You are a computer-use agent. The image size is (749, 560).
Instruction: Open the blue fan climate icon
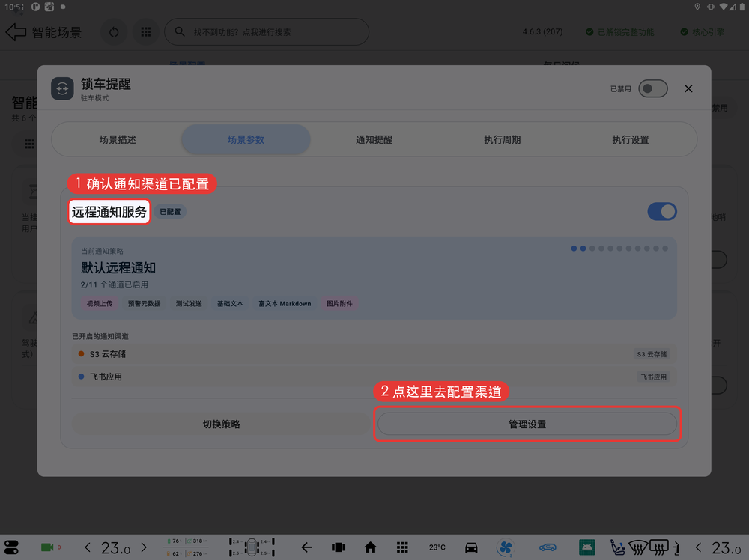[506, 547]
